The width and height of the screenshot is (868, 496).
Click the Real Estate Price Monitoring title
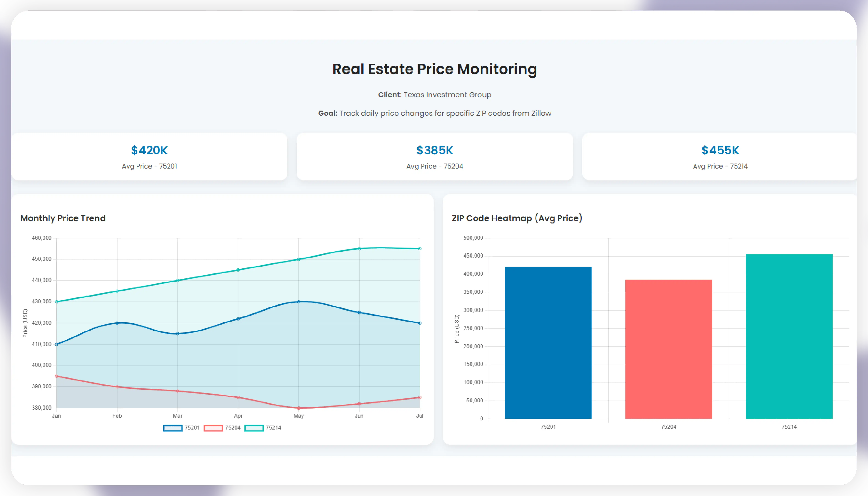pyautogui.click(x=435, y=69)
